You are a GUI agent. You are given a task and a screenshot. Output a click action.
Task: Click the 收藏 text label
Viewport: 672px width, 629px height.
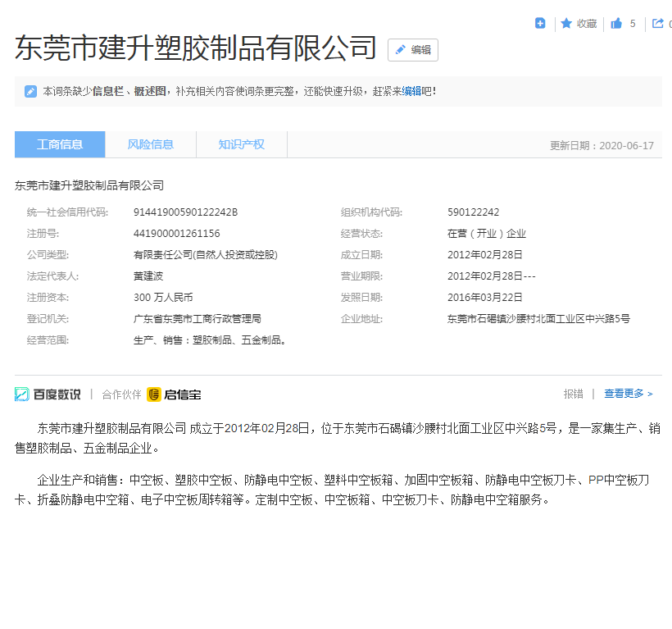click(x=587, y=24)
